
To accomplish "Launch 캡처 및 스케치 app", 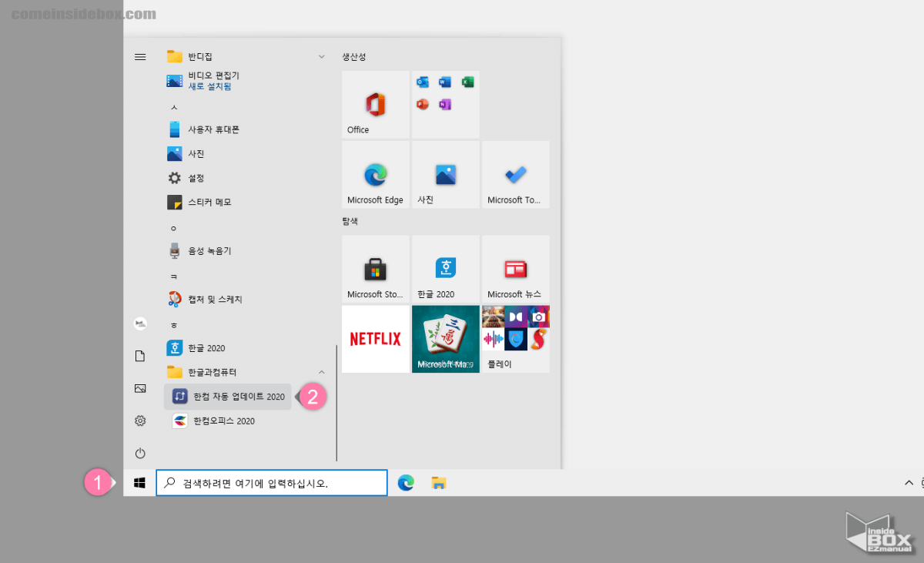I will pos(247,299).
